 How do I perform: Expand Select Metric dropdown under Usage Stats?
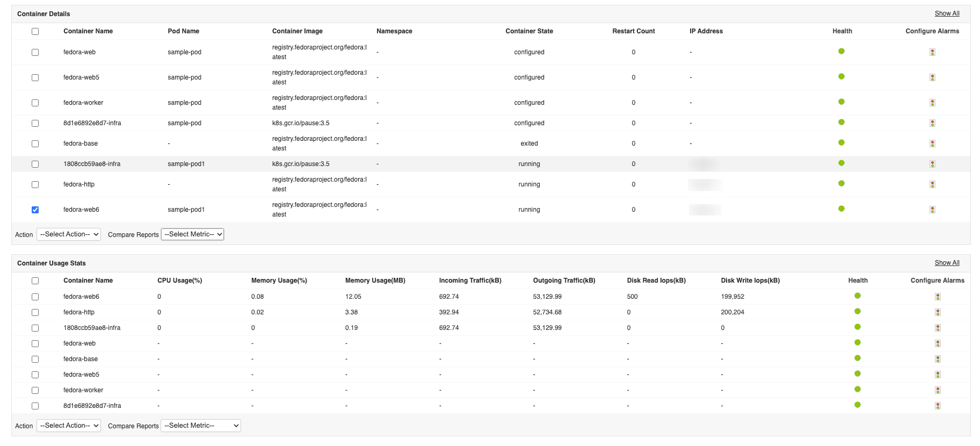(201, 426)
